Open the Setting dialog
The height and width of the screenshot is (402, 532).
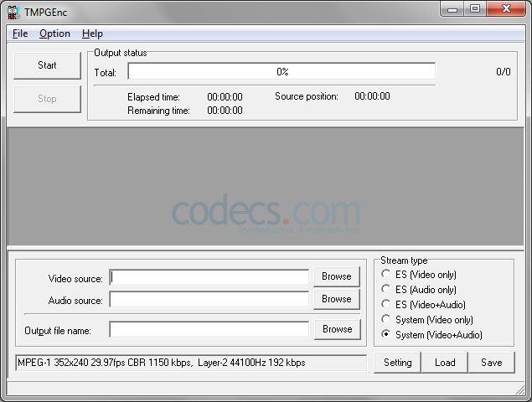coord(398,363)
